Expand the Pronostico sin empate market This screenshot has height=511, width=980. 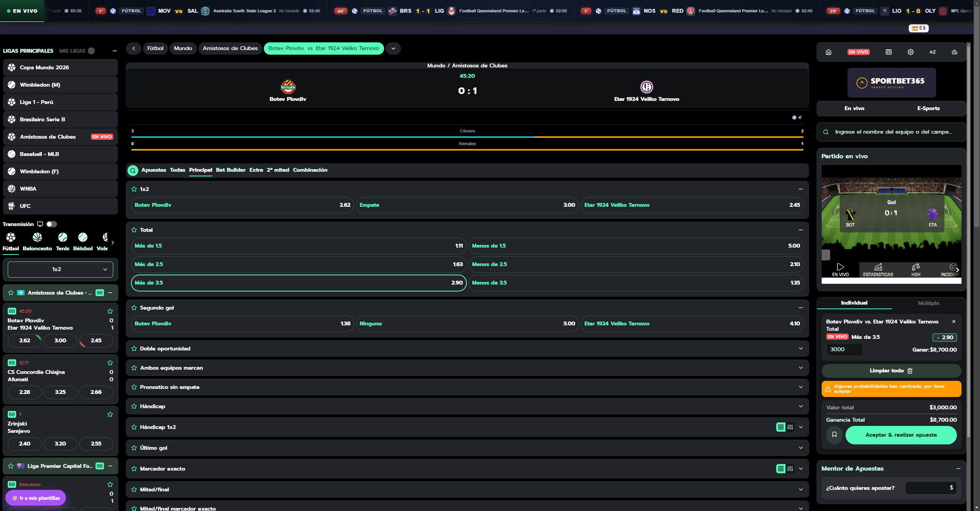point(467,387)
